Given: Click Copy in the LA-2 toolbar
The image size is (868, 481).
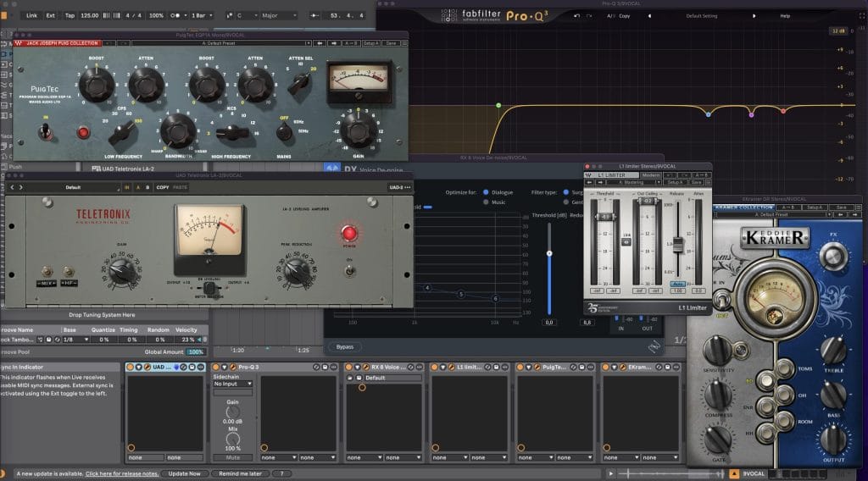Looking at the screenshot, I should coord(161,187).
